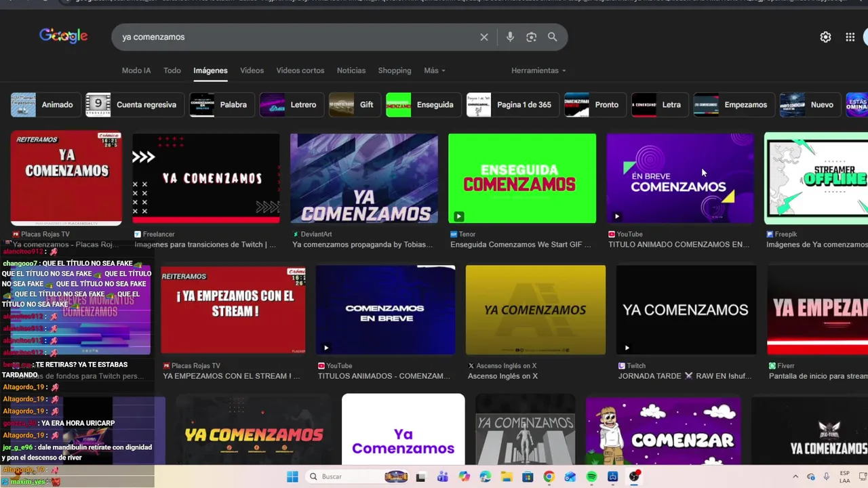This screenshot has width=868, height=488.
Task: Open link 'TITULO ANIMADO COMENZAMOS EN...'
Action: [x=679, y=245]
